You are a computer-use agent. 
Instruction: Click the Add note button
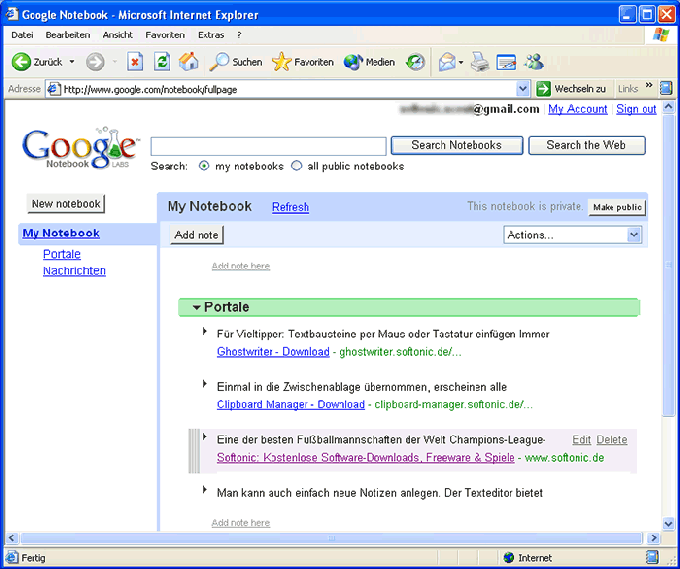click(x=196, y=235)
